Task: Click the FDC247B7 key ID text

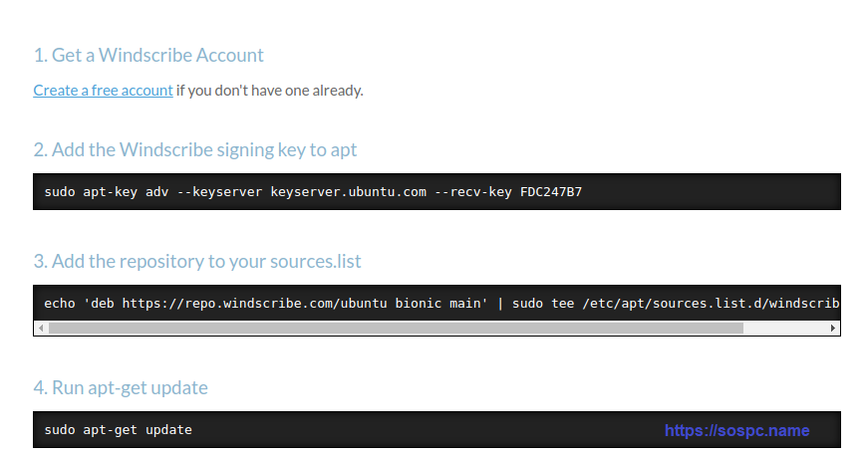Action: [550, 191]
